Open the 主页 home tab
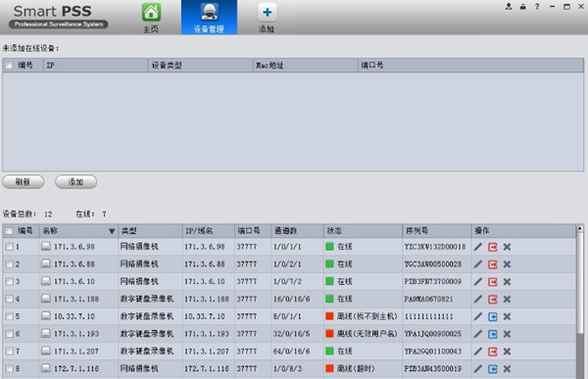The width and height of the screenshot is (588, 379). tap(151, 18)
